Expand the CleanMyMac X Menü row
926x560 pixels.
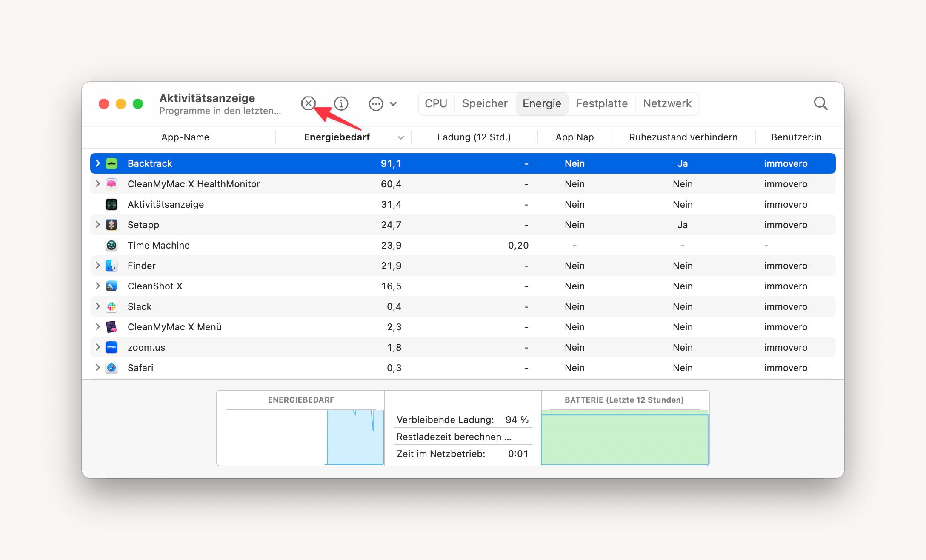[x=98, y=327]
